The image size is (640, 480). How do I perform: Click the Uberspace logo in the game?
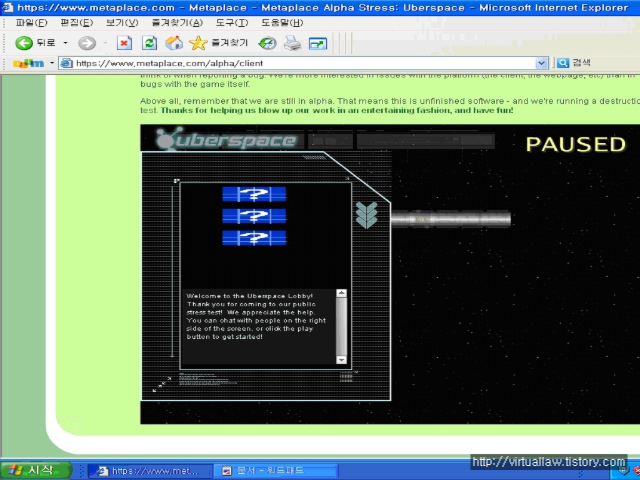coord(227,139)
